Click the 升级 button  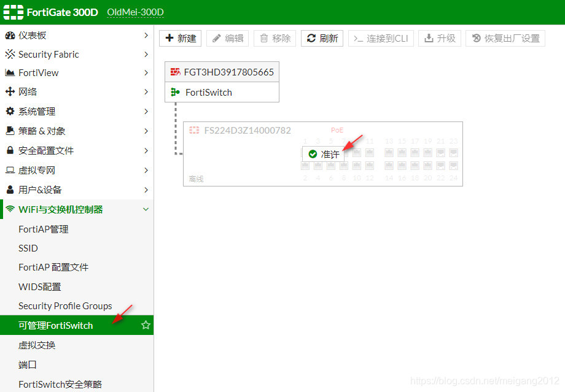tap(440, 38)
